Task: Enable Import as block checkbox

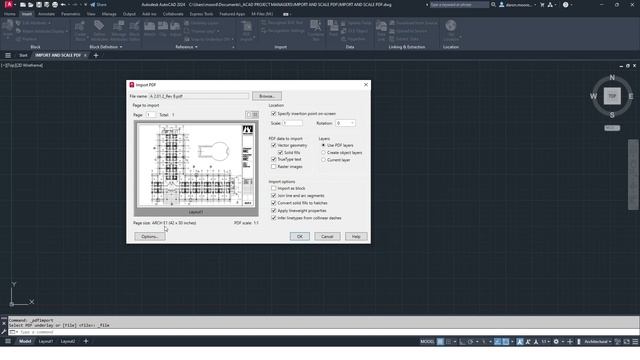Action: click(x=274, y=188)
